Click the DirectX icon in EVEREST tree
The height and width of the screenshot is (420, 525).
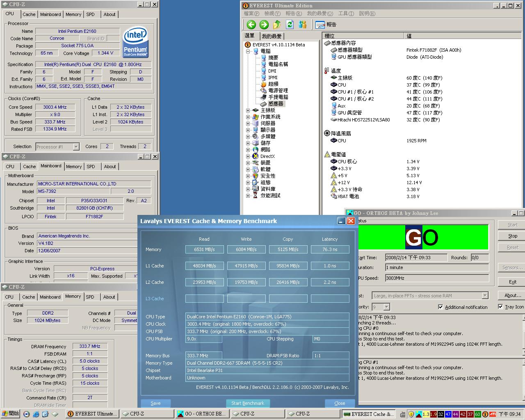tap(256, 156)
